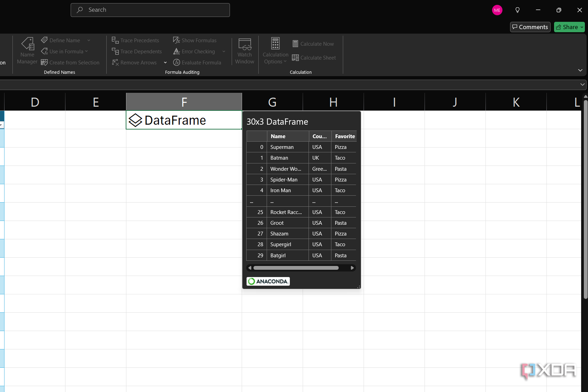This screenshot has width=588, height=392.
Task: Open the Comments pane
Action: point(530,27)
